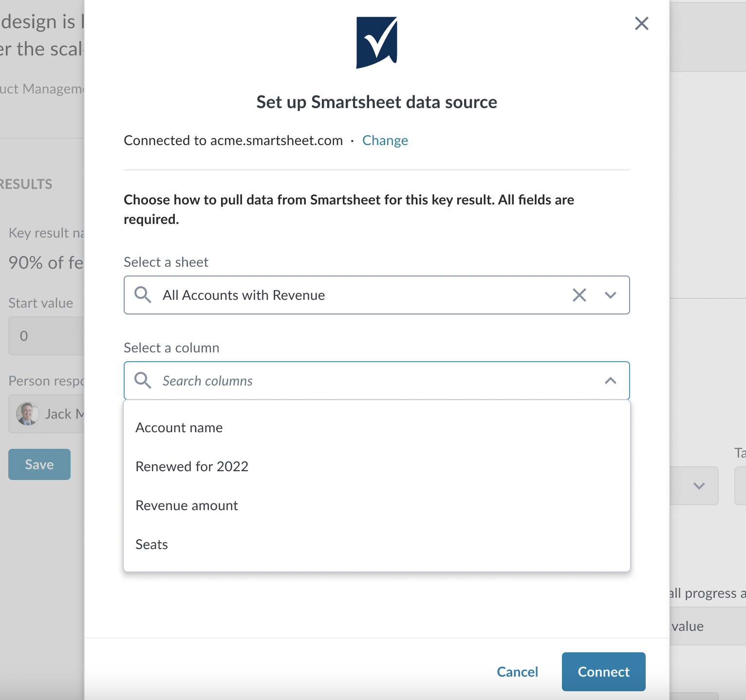Click 'Set up Smartsheet data source' heading
This screenshot has width=746, height=700.
tap(377, 102)
